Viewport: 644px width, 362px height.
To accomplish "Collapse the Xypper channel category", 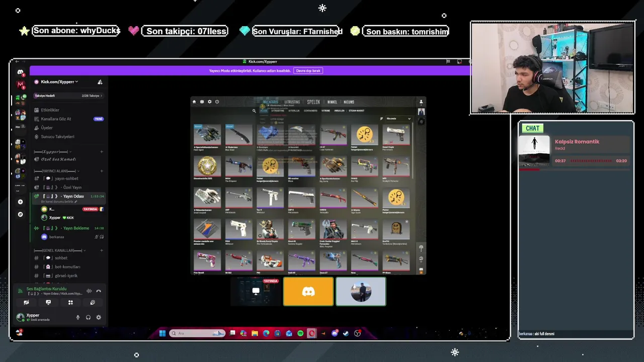I will pyautogui.click(x=52, y=151).
